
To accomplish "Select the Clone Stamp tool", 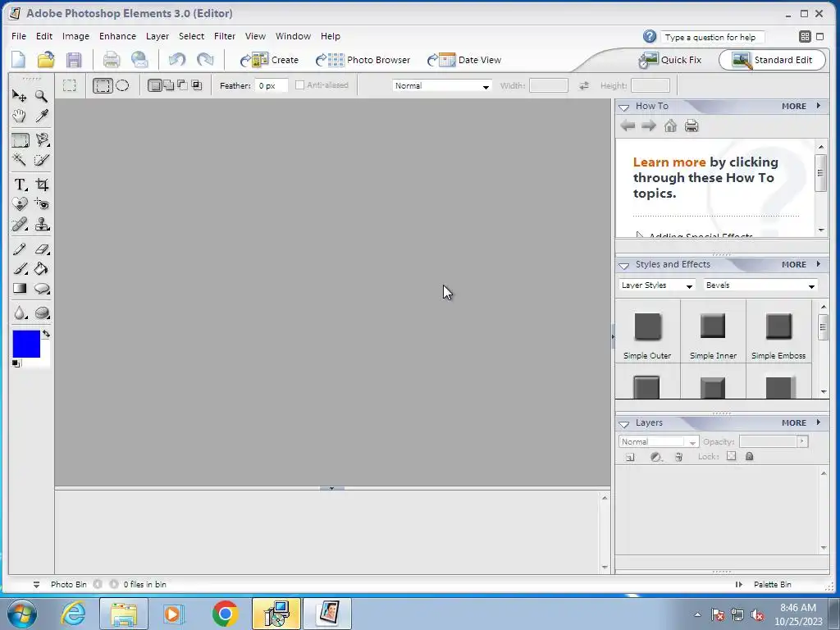I will tap(42, 225).
